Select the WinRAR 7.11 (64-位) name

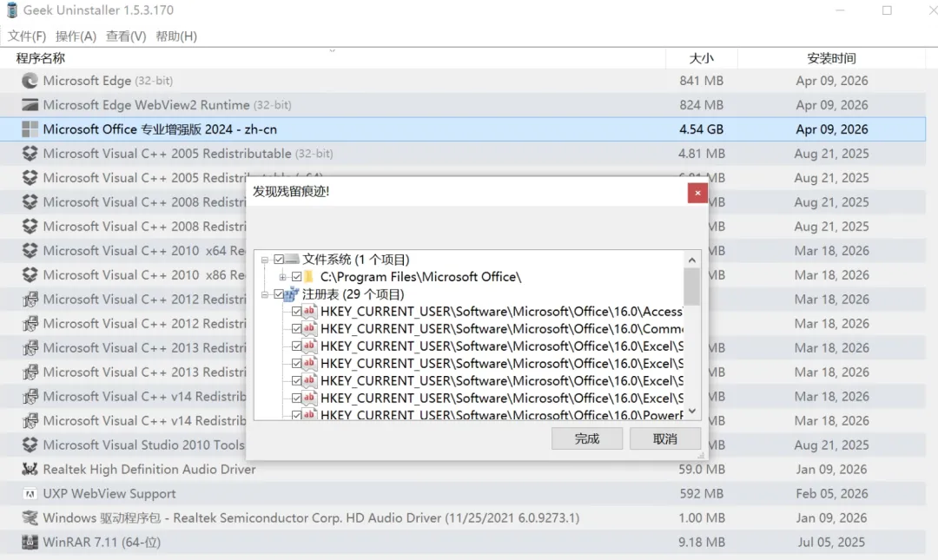(102, 542)
